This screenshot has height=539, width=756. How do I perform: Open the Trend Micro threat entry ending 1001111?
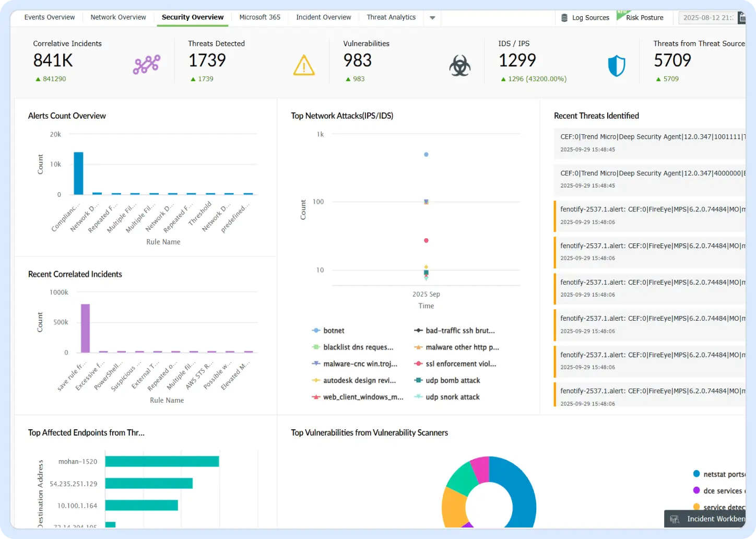pyautogui.click(x=649, y=143)
